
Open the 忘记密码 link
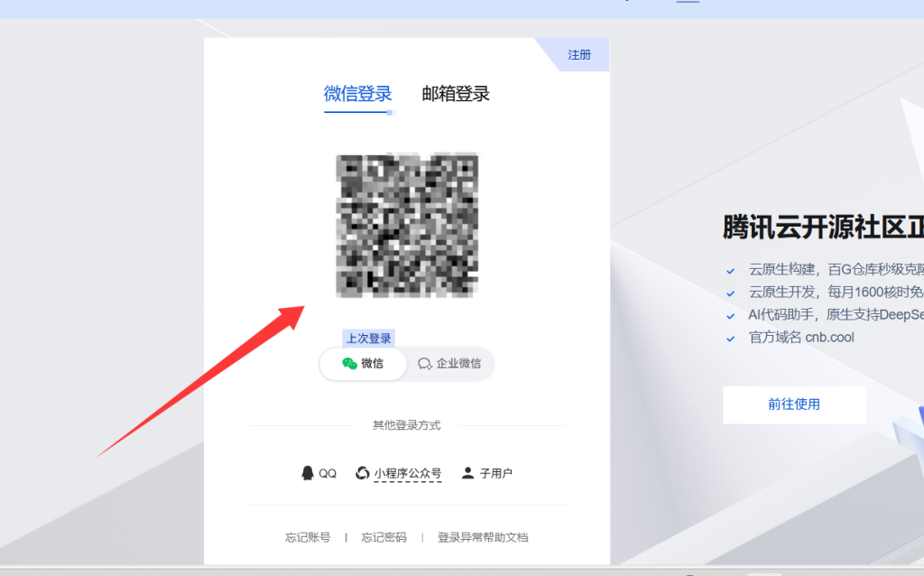pos(383,537)
